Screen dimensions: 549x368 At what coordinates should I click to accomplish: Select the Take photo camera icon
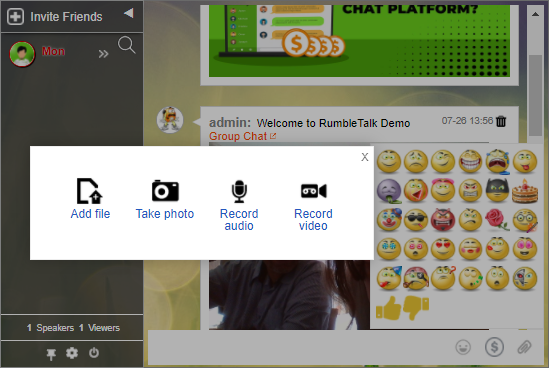(165, 191)
